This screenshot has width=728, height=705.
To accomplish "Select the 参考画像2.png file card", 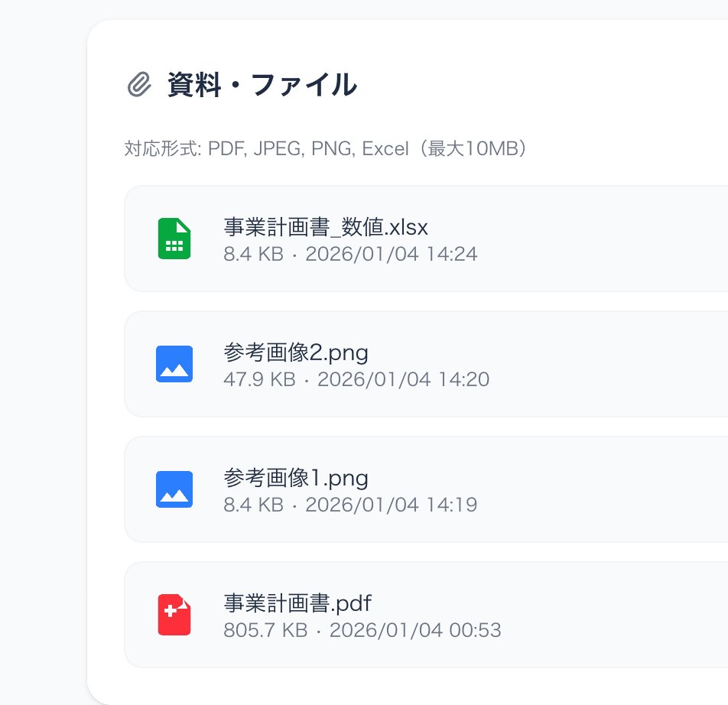I will tap(421, 364).
